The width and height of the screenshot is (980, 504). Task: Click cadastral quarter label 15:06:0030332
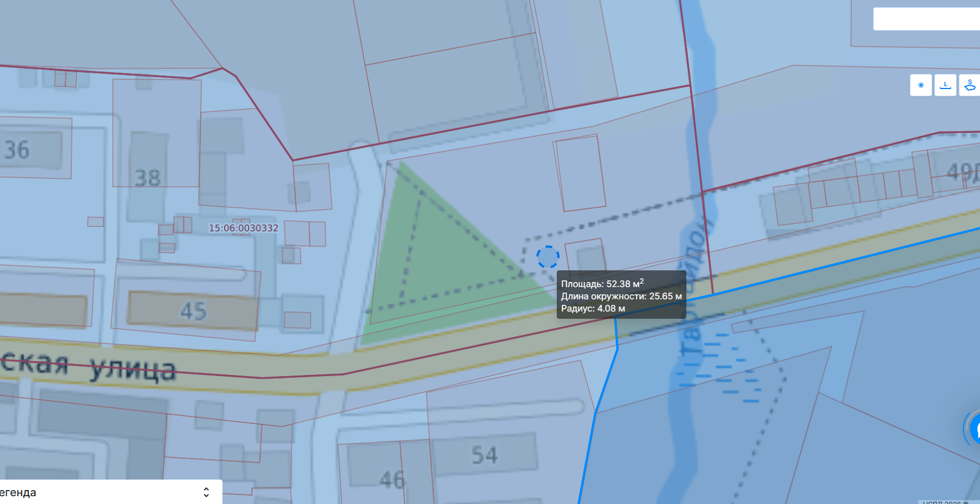pyautogui.click(x=244, y=228)
